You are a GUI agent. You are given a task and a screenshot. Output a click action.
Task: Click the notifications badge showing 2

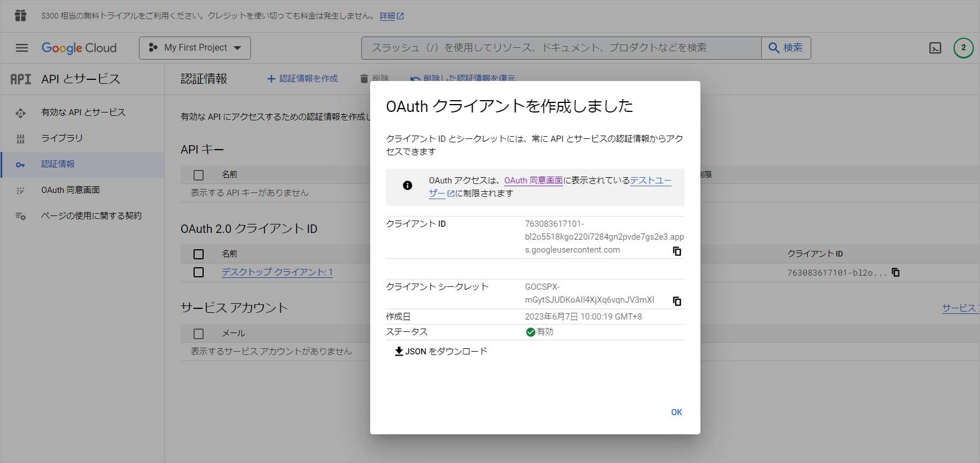(x=963, y=48)
